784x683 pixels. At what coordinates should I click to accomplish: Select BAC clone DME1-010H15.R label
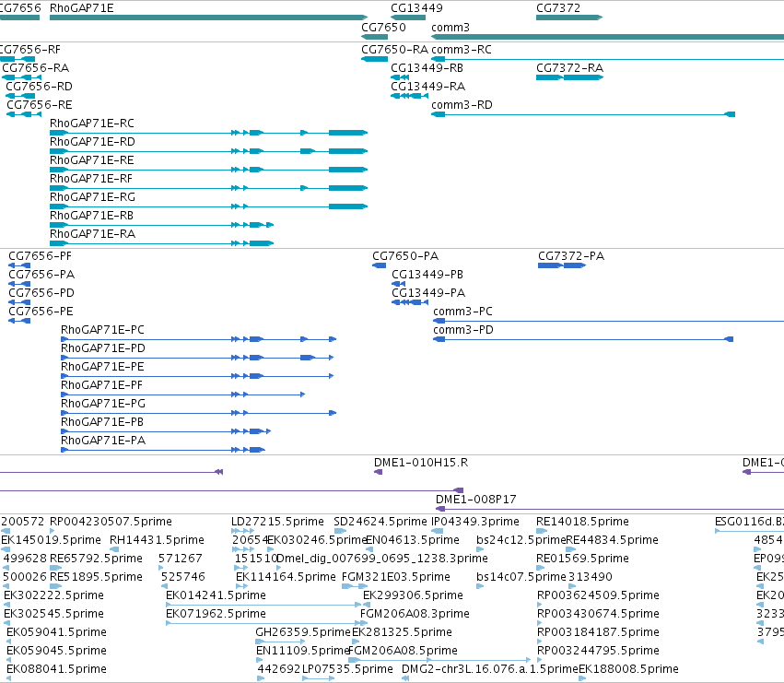(x=421, y=463)
